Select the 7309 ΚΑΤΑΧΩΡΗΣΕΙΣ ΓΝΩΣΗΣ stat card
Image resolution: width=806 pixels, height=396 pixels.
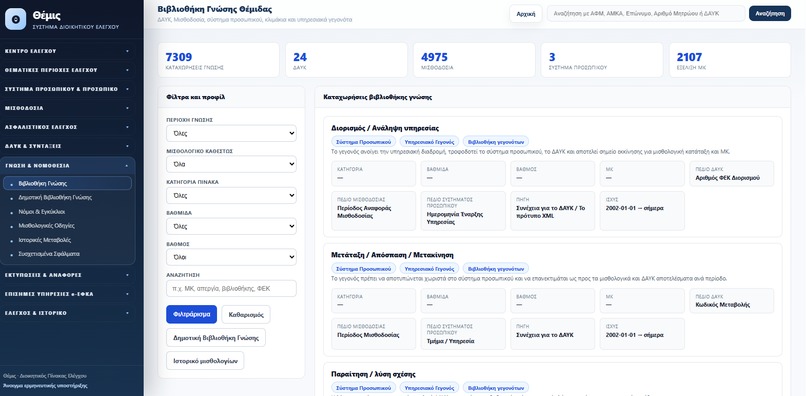(x=218, y=60)
